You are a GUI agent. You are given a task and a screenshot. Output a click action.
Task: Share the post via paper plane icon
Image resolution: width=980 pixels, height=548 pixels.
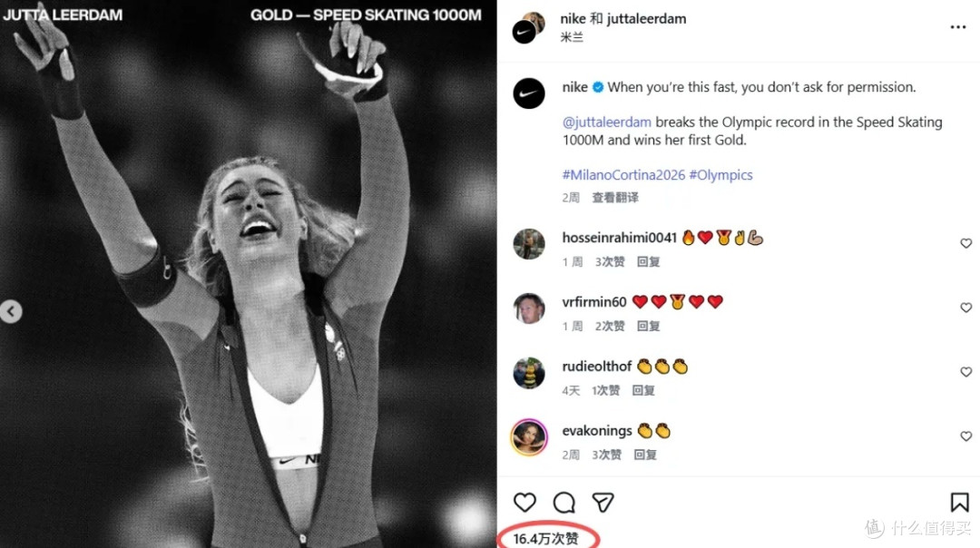coord(603,503)
